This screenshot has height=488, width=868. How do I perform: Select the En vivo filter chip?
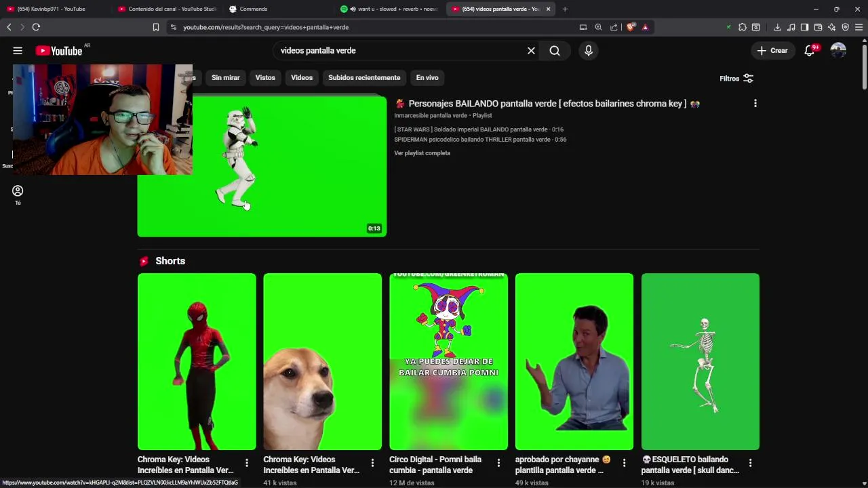click(427, 78)
